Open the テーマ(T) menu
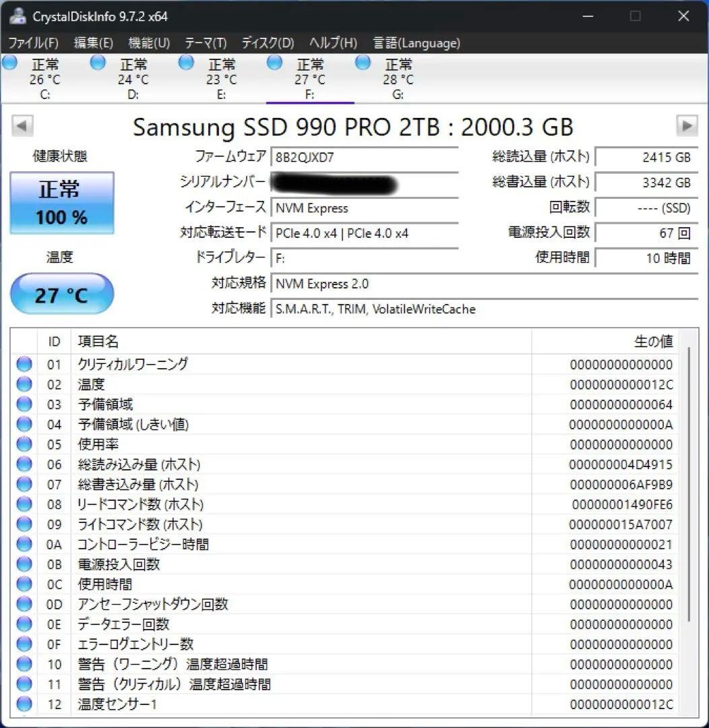The height and width of the screenshot is (728, 709). (x=206, y=43)
